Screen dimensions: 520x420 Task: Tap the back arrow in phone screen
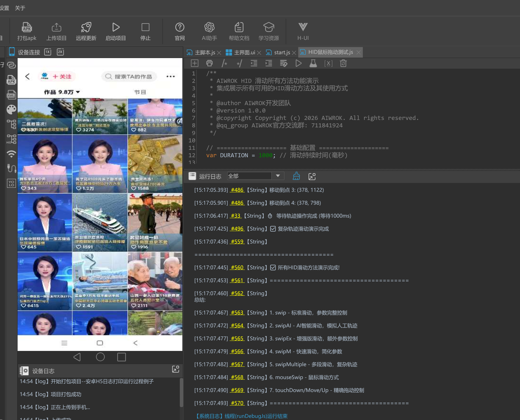(27, 76)
